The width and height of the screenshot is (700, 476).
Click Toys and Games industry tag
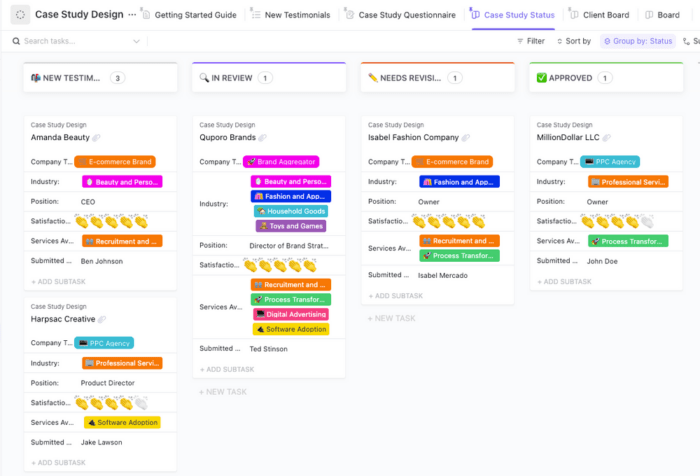(291, 226)
